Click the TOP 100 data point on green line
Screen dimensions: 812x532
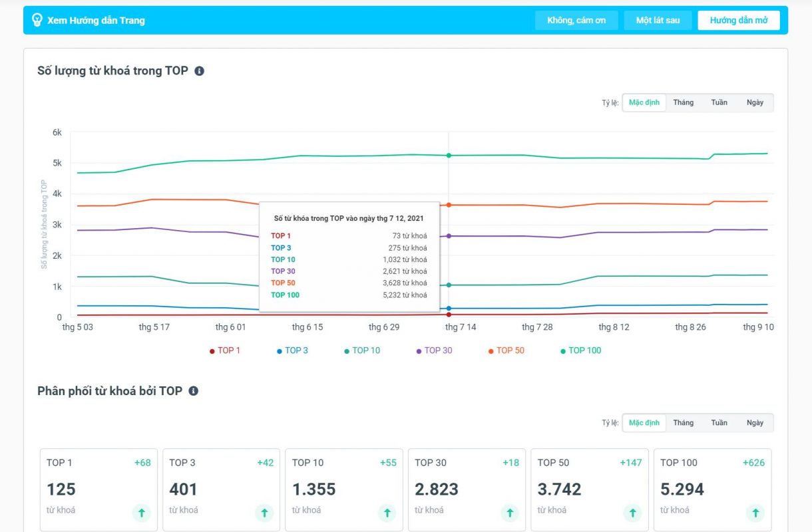tap(449, 156)
